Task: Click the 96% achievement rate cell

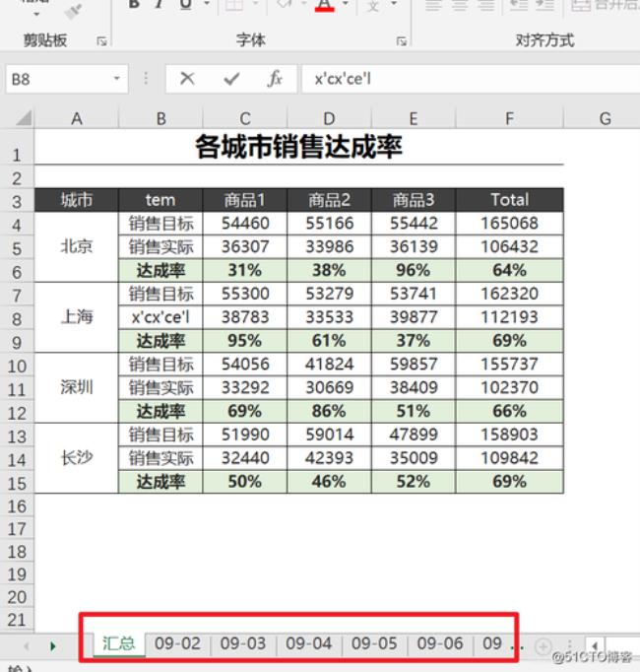Action: [x=413, y=270]
